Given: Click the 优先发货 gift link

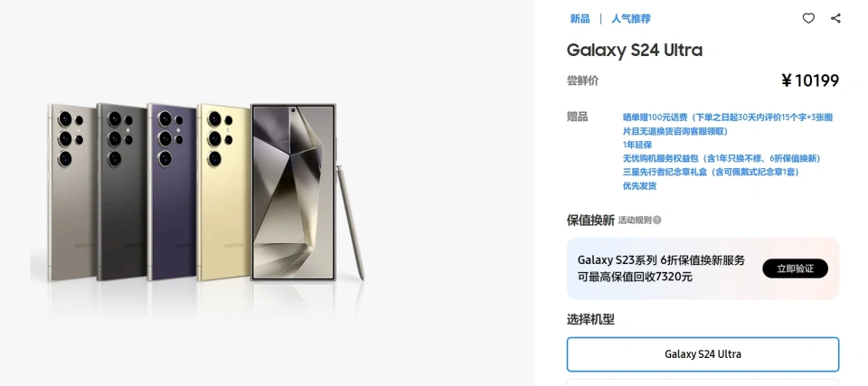Looking at the screenshot, I should (639, 185).
